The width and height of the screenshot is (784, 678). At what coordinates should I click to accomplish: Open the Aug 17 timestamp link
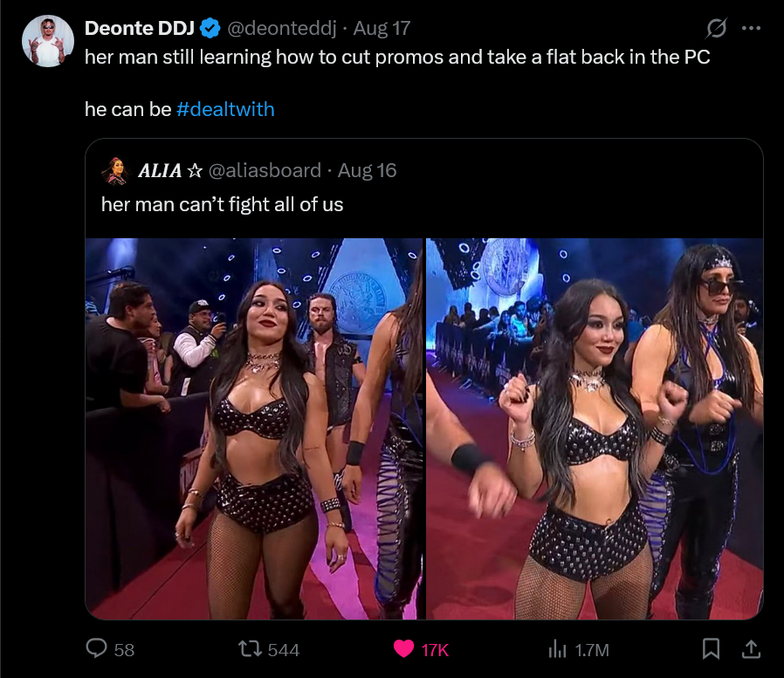382,29
